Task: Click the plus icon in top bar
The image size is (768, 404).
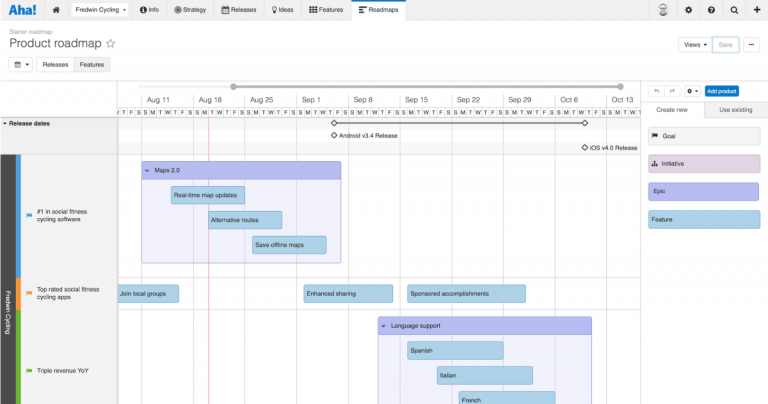Action: [x=756, y=10]
